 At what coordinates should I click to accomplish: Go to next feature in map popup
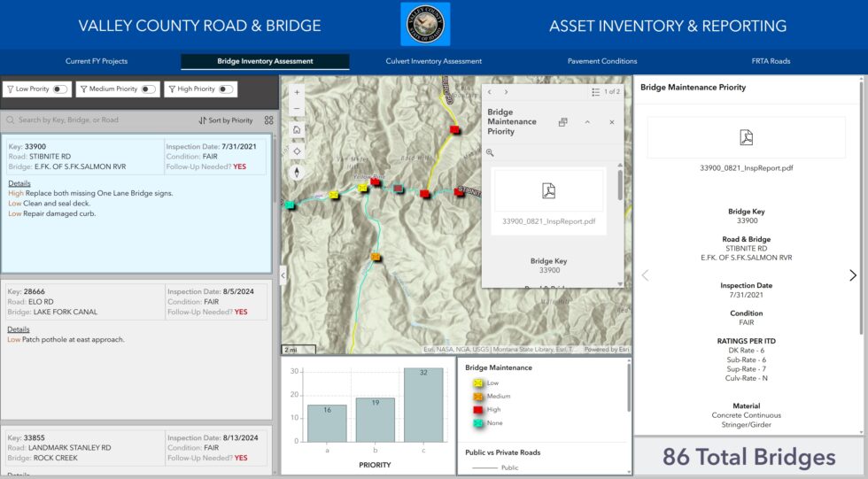click(506, 92)
